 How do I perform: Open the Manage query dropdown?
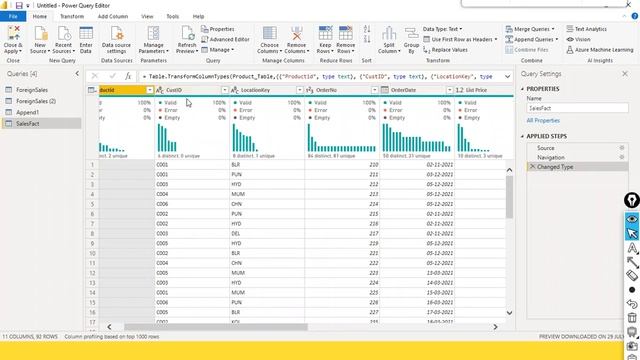coord(218,50)
